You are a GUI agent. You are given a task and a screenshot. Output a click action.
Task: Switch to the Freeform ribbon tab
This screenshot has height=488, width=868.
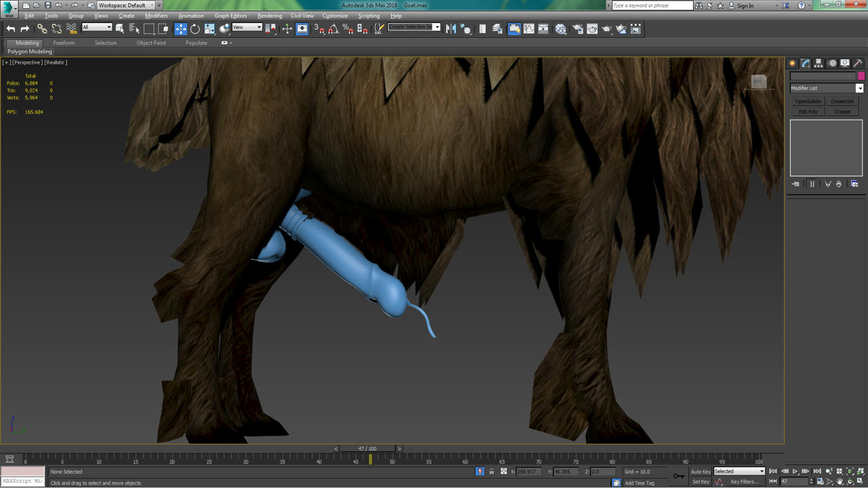tap(64, 43)
